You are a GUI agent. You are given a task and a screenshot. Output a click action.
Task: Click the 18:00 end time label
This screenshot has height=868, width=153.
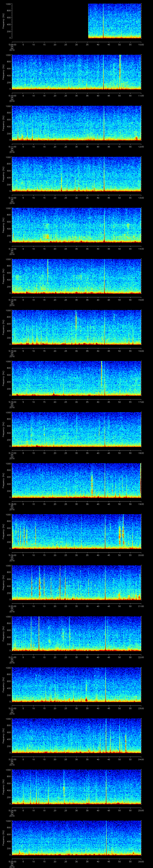[141, 453]
